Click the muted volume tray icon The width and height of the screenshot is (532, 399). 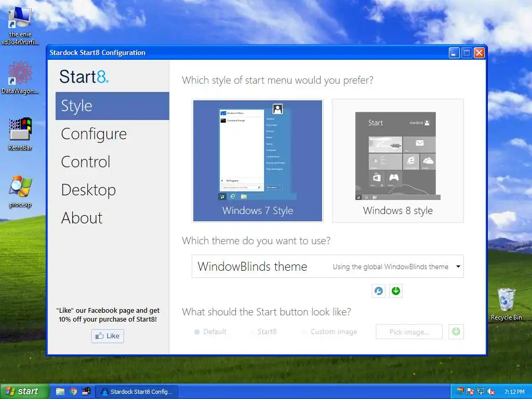[x=490, y=391]
